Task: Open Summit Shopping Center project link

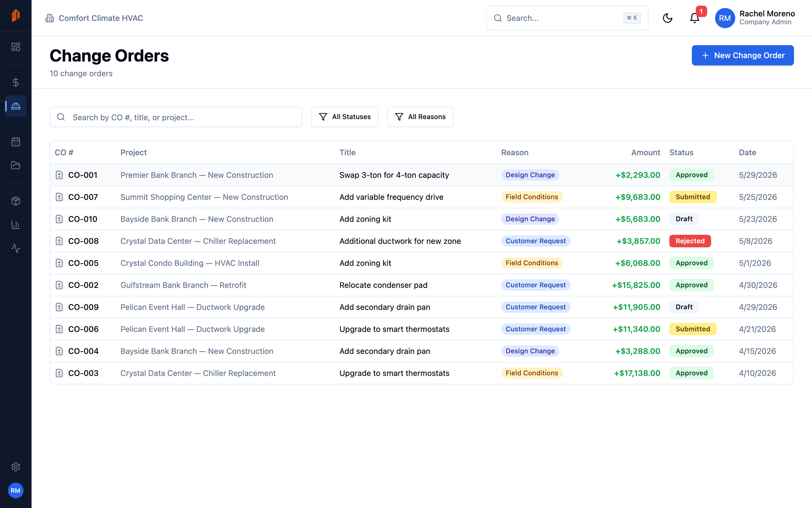Action: click(204, 197)
